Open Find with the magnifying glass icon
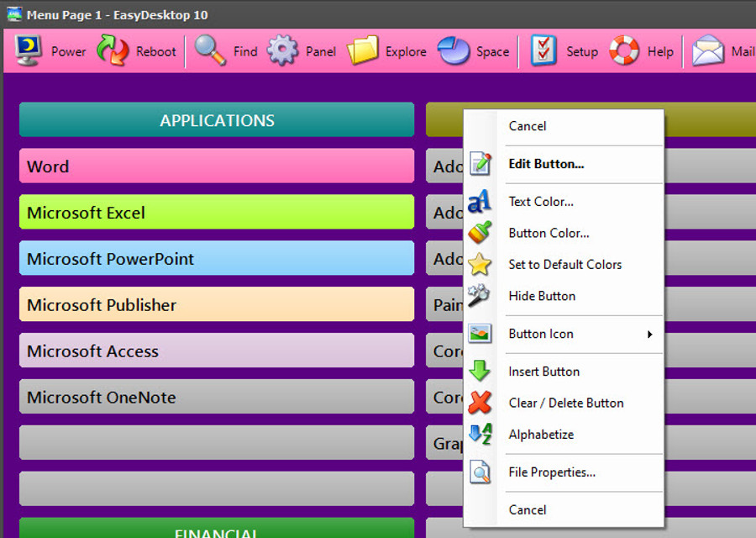756x538 pixels. pos(210,50)
